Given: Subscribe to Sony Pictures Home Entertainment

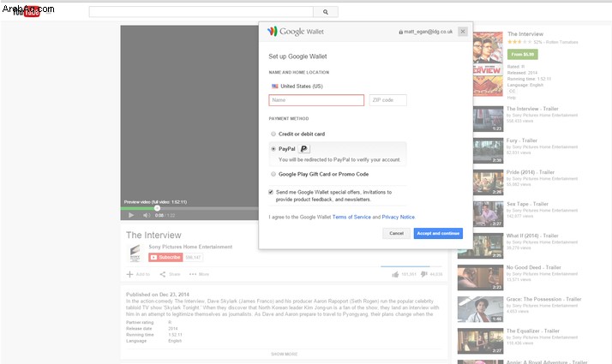Looking at the screenshot, I should (165, 258).
